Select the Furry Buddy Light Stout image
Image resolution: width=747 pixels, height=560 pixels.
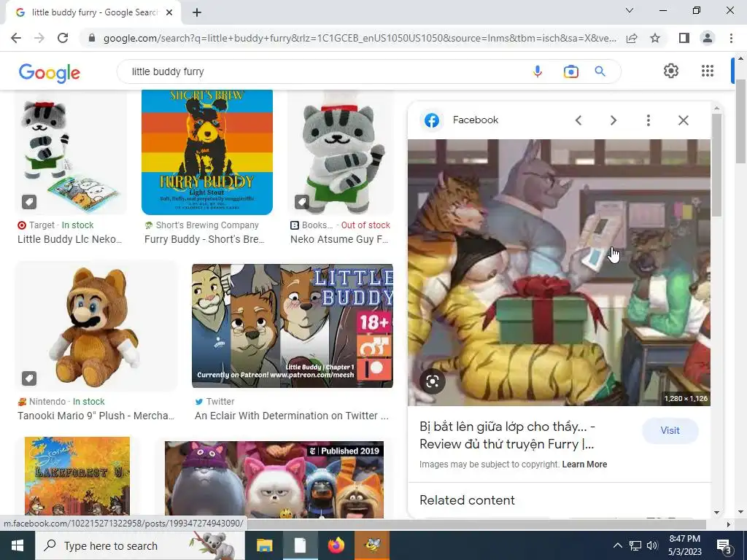(x=206, y=152)
